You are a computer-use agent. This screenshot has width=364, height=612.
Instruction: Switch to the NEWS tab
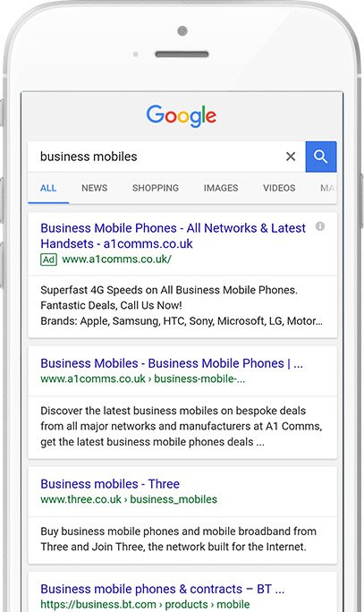click(x=95, y=188)
